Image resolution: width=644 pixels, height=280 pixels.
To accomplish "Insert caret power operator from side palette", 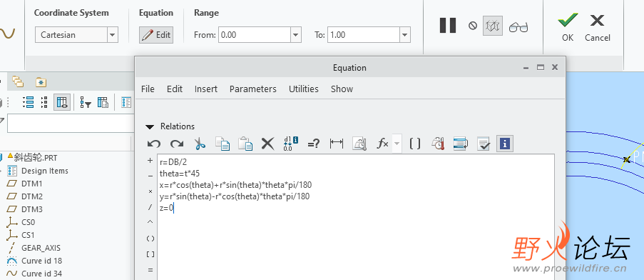I will (150, 222).
